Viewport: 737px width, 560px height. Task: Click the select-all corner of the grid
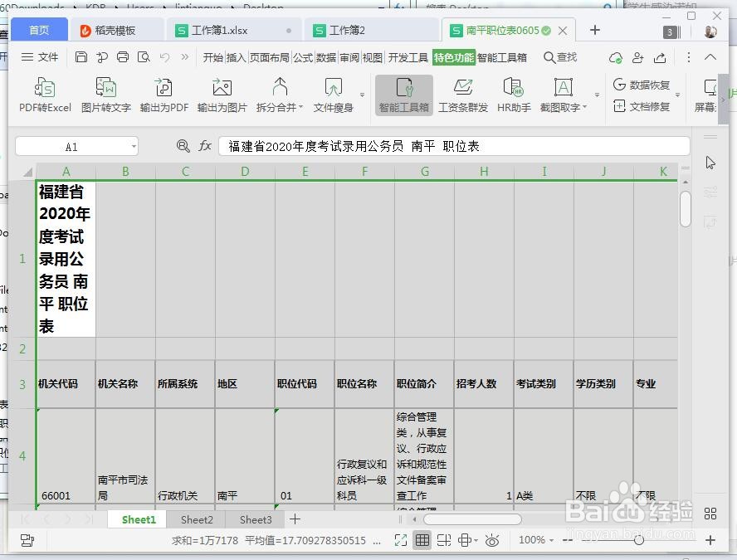click(27, 172)
